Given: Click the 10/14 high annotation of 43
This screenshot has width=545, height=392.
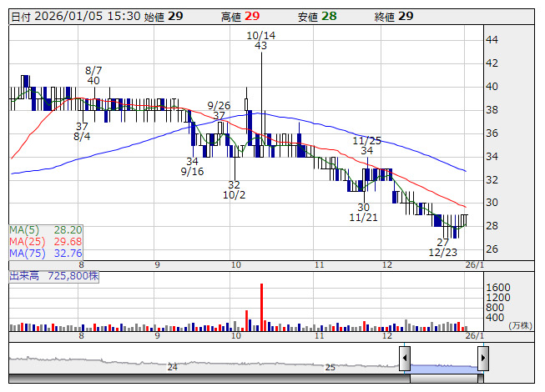Looking at the screenshot, I should point(261,41).
